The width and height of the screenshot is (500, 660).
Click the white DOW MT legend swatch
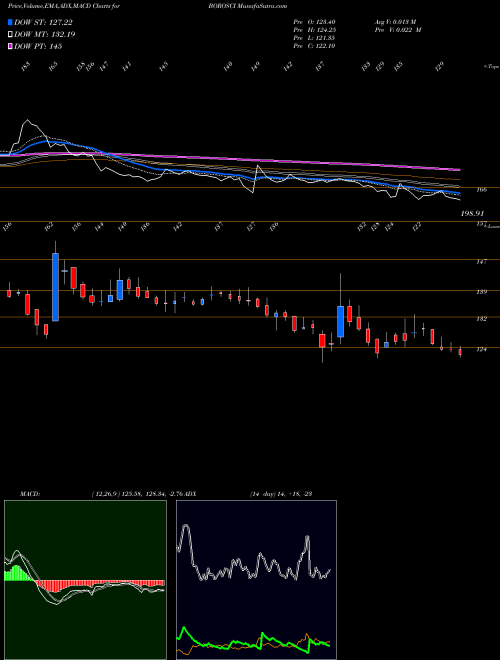pyautogui.click(x=11, y=35)
